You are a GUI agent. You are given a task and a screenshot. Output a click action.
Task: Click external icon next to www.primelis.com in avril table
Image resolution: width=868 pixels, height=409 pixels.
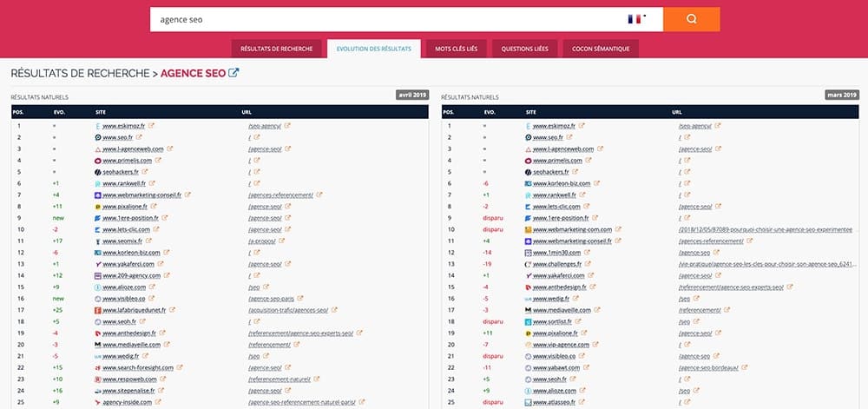158,161
